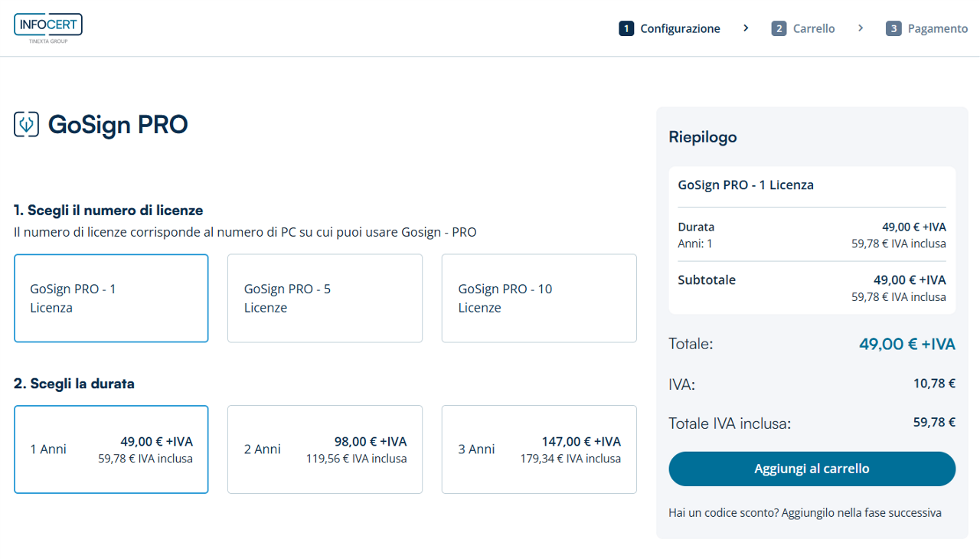Pick the GoSign PRO - 10 Licenze option
Image resolution: width=980 pixels, height=559 pixels.
(x=539, y=298)
